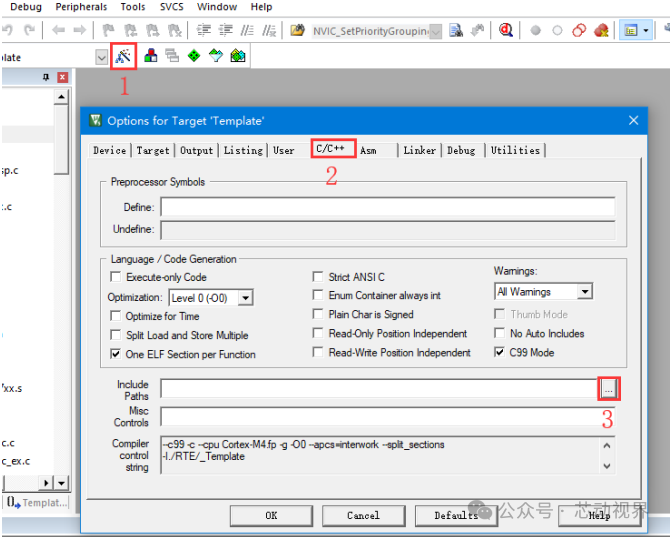Go to next bookmark icon

tap(152, 30)
